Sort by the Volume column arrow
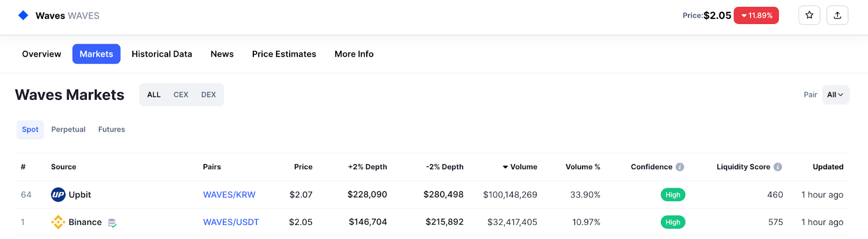868x239 pixels. click(x=505, y=167)
